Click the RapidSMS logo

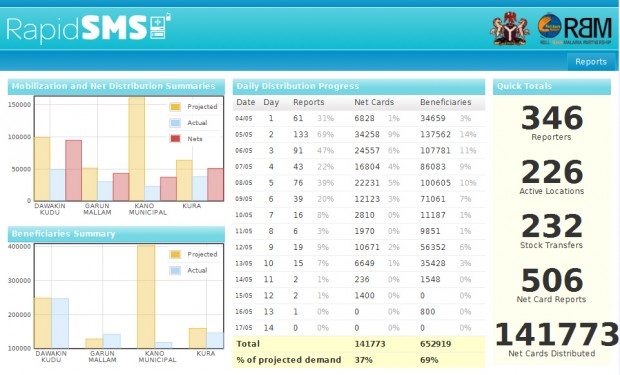click(x=88, y=28)
